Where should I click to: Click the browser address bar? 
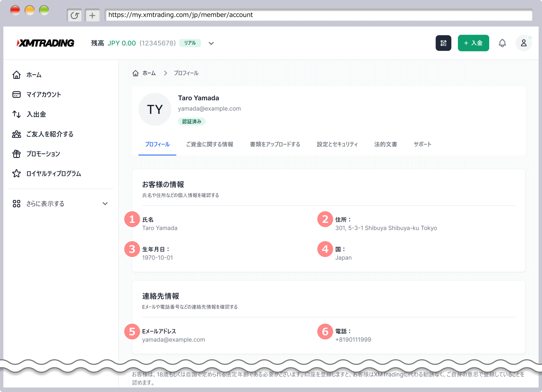pos(318,15)
